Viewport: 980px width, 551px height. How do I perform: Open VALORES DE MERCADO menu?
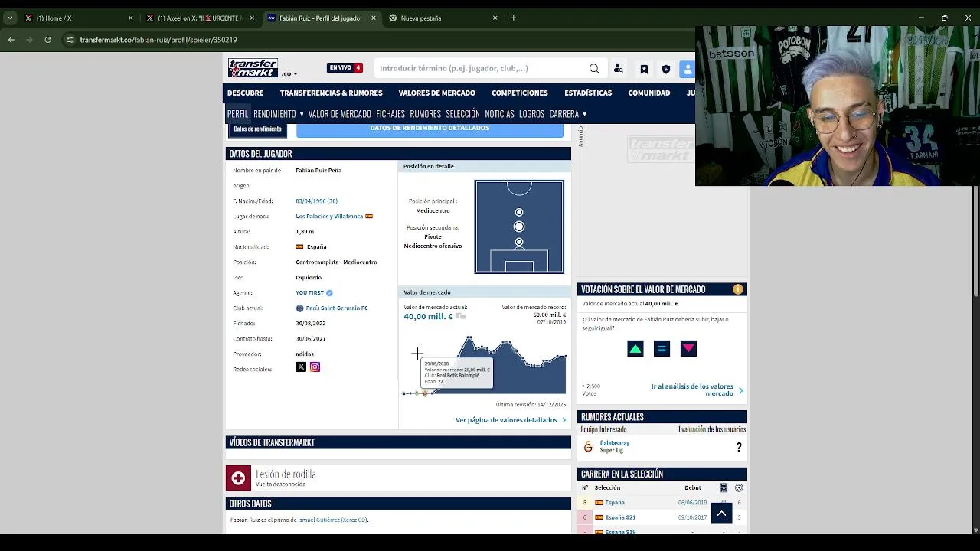[436, 93]
